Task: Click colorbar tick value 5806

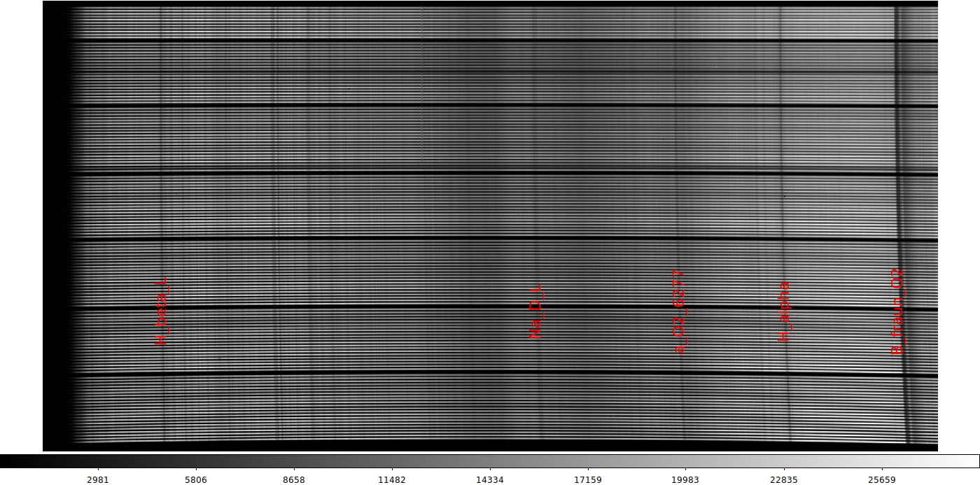Action: tap(196, 480)
